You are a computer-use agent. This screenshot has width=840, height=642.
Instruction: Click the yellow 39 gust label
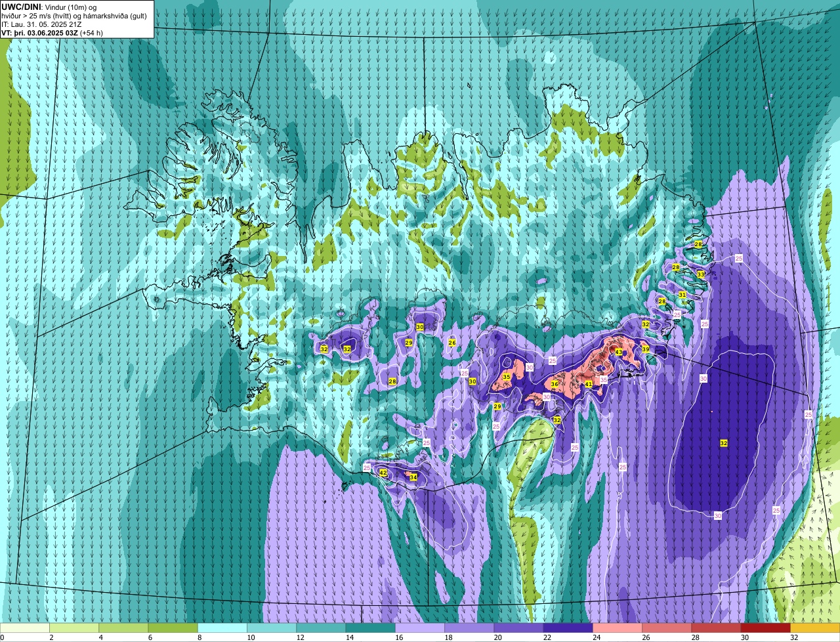646,349
